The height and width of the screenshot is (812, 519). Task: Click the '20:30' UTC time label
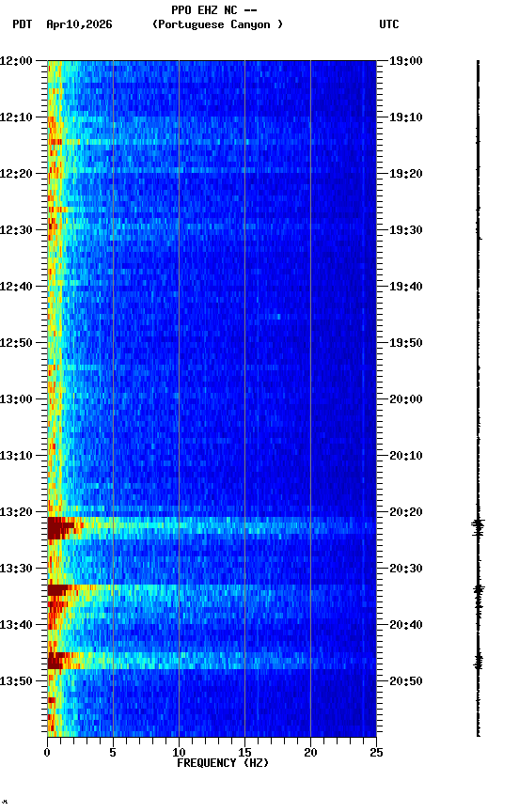click(x=406, y=569)
